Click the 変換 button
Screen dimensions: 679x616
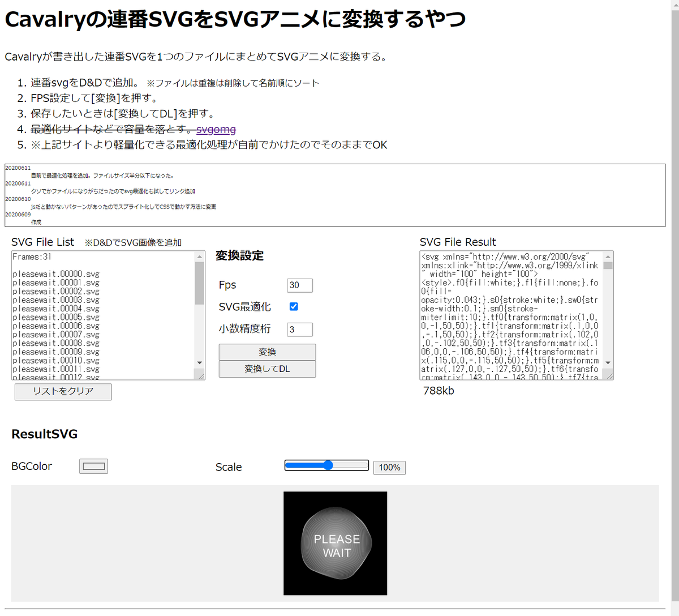tap(267, 352)
